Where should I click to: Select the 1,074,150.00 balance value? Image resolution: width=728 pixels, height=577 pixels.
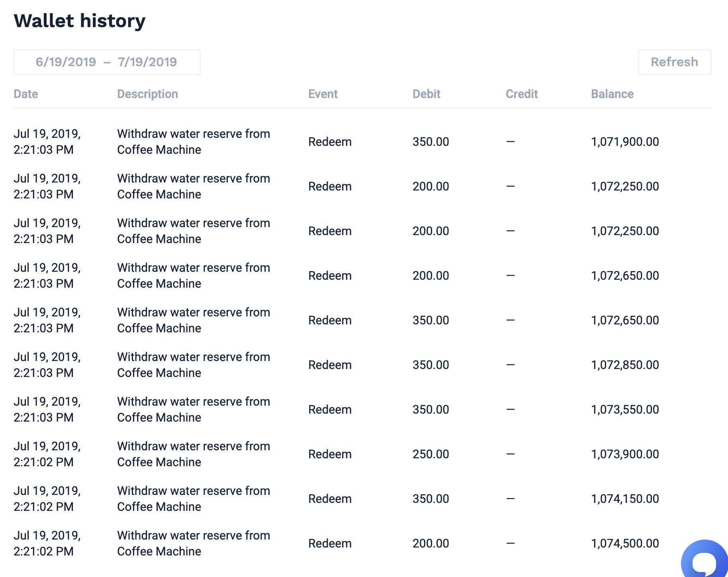(x=625, y=499)
